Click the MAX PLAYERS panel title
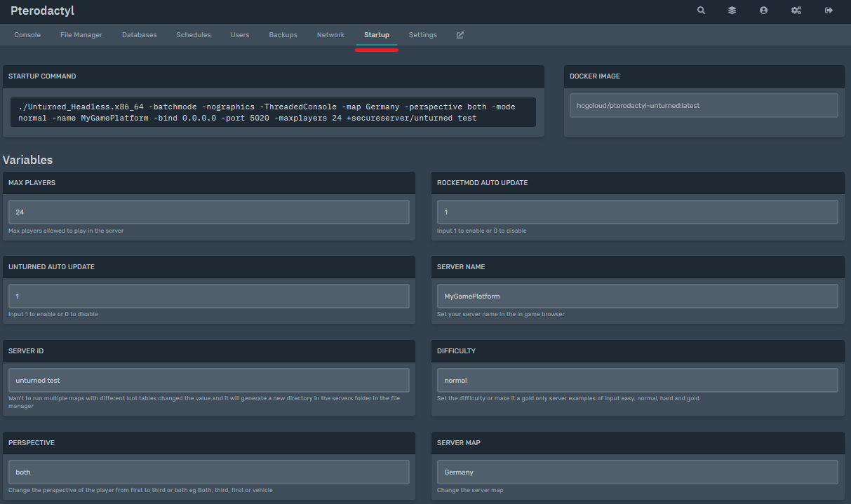Viewport: 851px width, 504px height. click(x=32, y=183)
